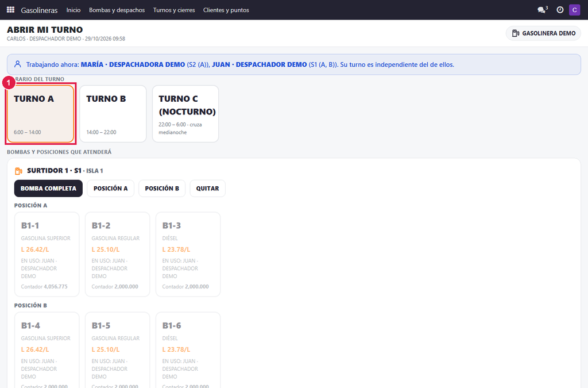This screenshot has height=388, width=588.
Task: Open the conversations icon showing 3 messages
Action: [x=542, y=10]
